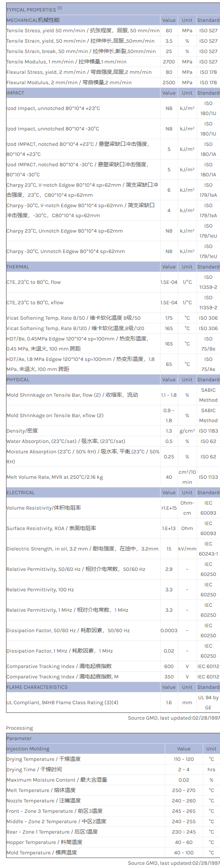Click the PHYSICAL section header
The width and height of the screenshot is (220, 868).
[18, 380]
